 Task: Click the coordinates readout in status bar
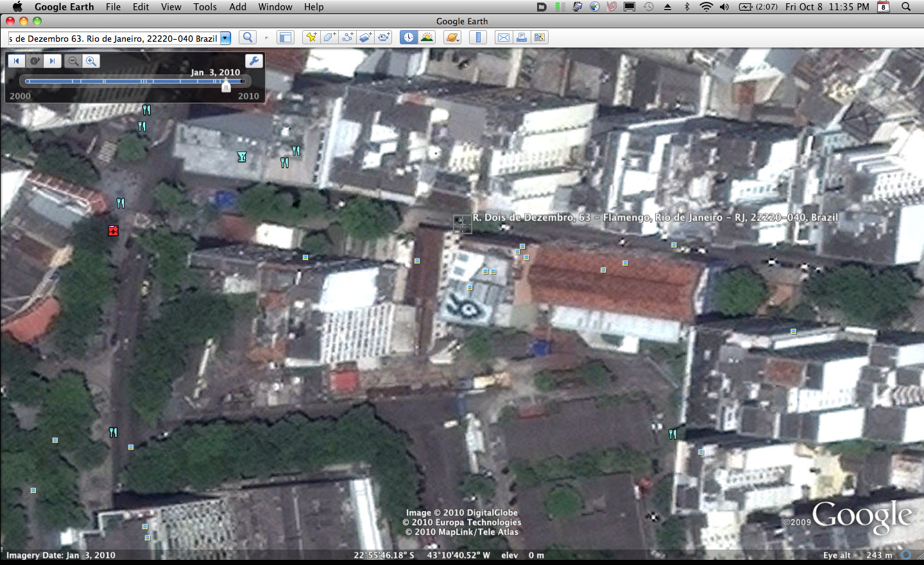pos(422,555)
